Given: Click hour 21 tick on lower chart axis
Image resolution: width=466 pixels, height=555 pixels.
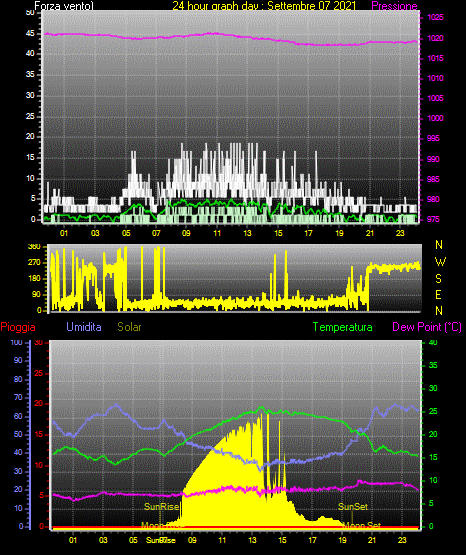Looking at the screenshot, I should pyautogui.click(x=372, y=540).
